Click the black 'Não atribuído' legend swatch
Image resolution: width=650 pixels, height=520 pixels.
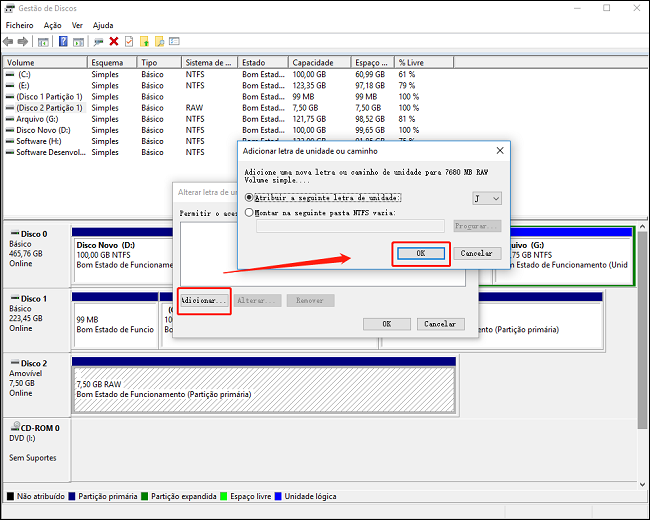[10, 496]
